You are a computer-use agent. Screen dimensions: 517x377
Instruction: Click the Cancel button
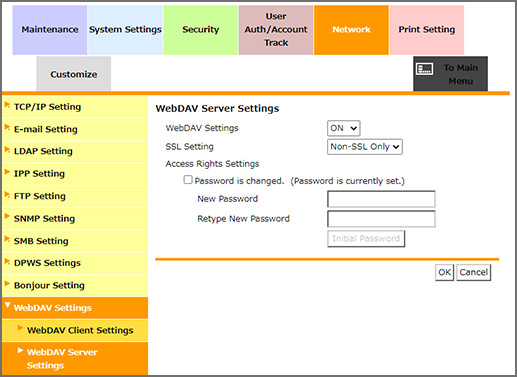click(x=474, y=272)
